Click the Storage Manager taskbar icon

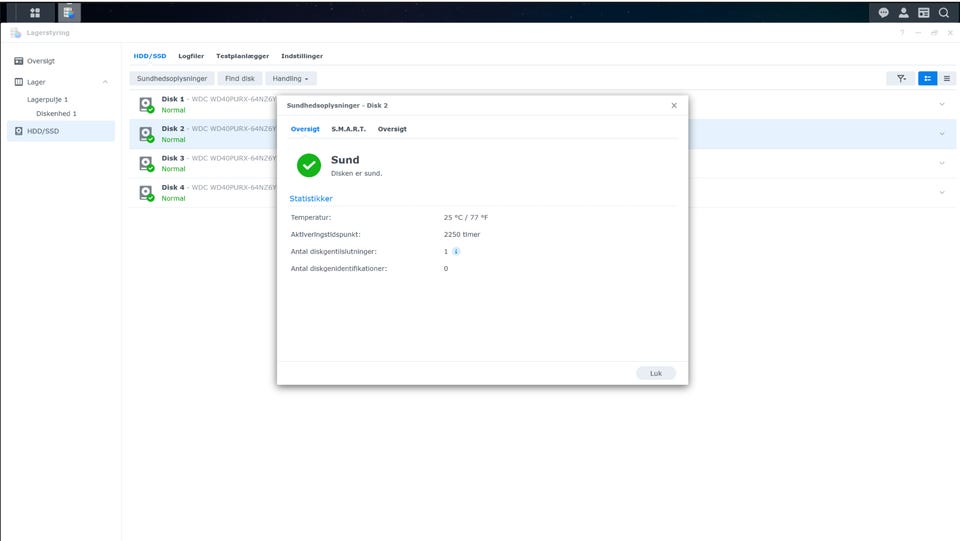click(x=69, y=13)
